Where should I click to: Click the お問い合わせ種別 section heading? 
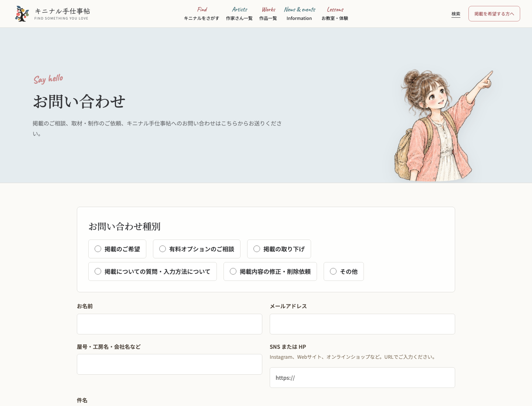click(x=125, y=227)
